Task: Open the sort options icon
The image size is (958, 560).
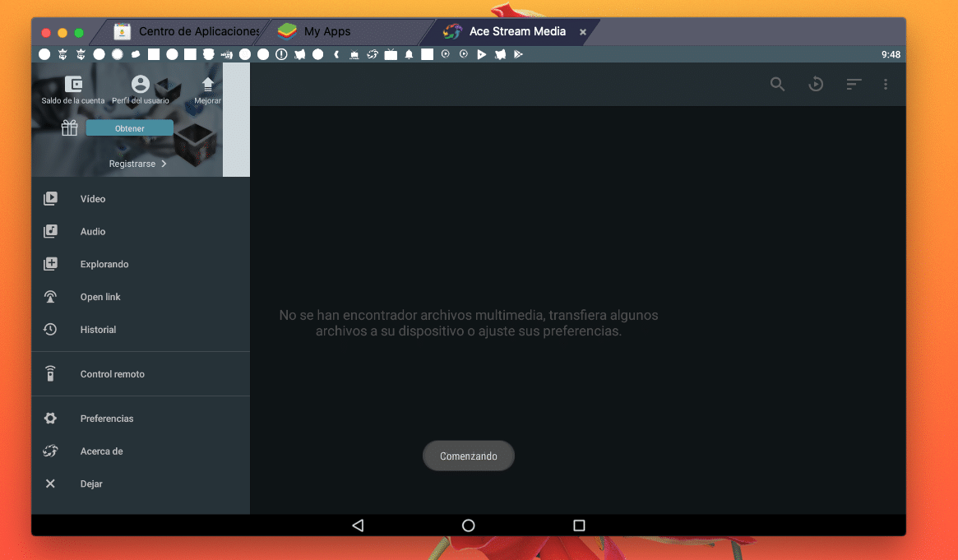Action: click(853, 84)
